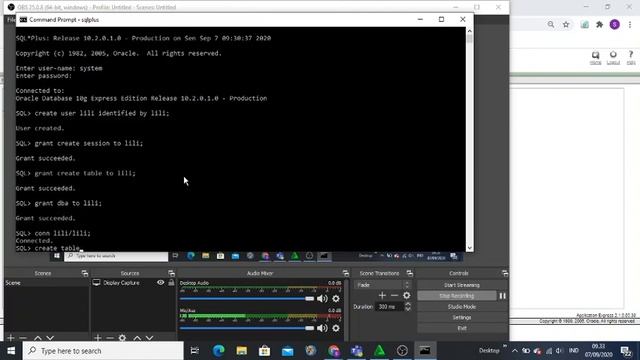This screenshot has height=360, width=640.
Task: Move scene up in the list
Action: pyautogui.click(x=38, y=338)
